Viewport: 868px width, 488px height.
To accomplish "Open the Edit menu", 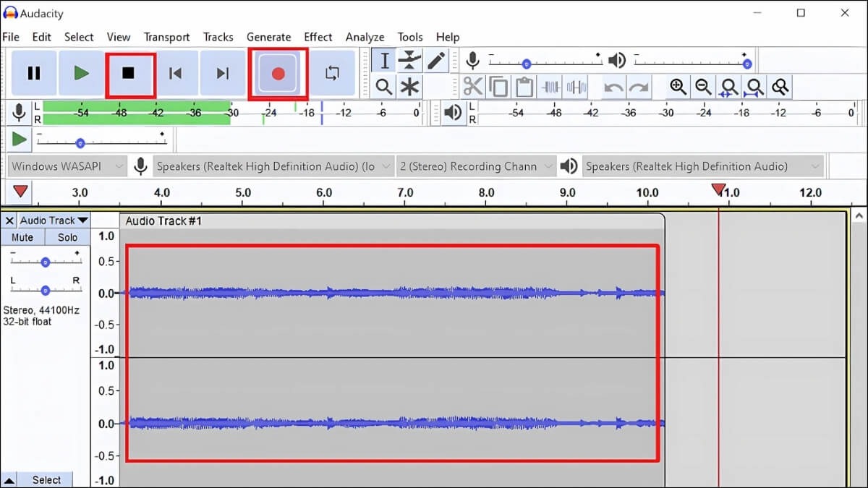I will pyautogui.click(x=42, y=37).
